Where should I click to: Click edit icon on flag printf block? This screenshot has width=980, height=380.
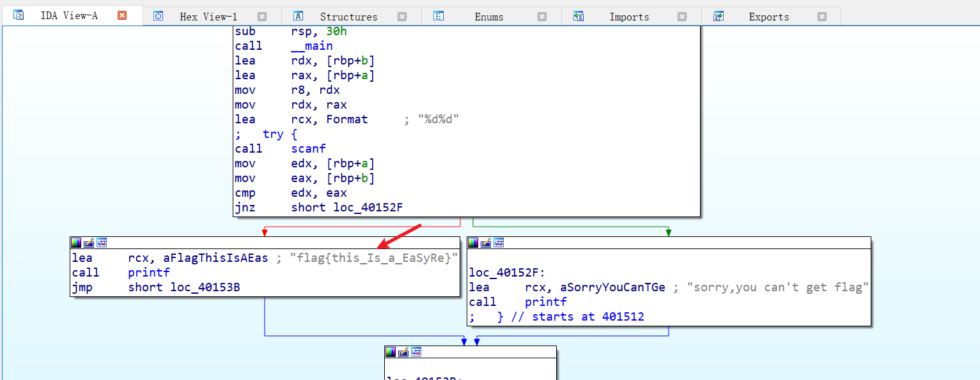[89, 243]
